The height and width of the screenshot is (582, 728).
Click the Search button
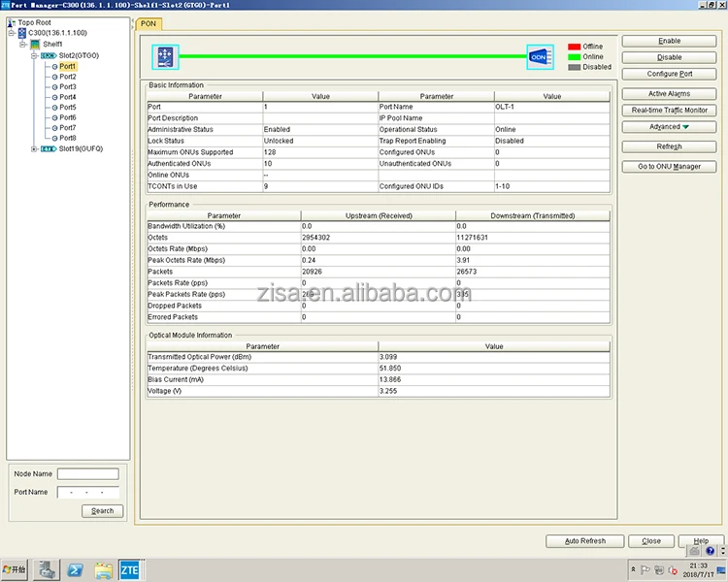103,511
